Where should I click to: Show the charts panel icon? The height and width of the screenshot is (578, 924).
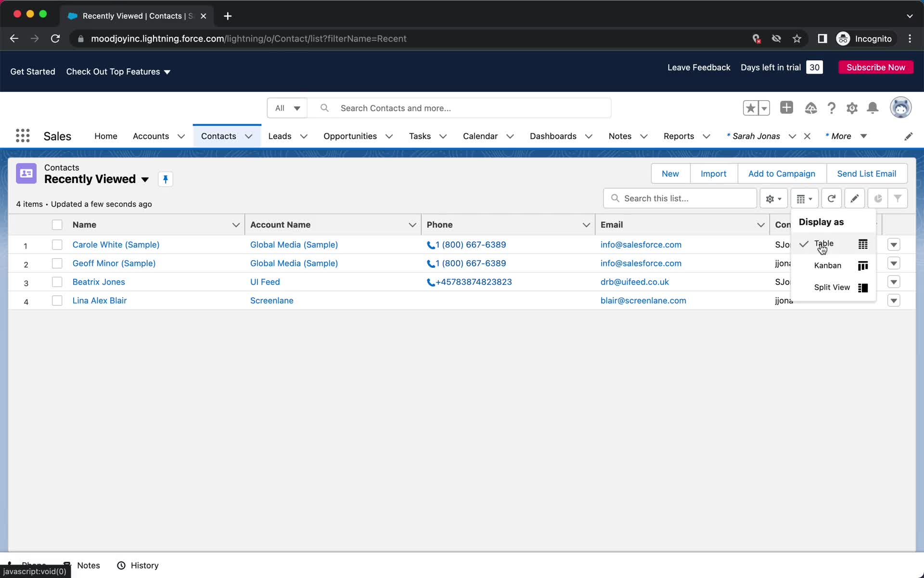tap(878, 198)
